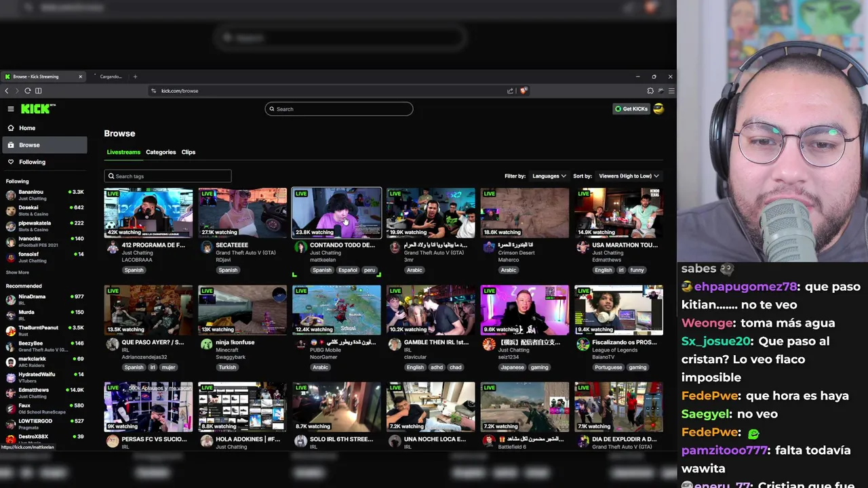Go back using browser back arrow
868x488 pixels.
pyautogui.click(x=7, y=91)
